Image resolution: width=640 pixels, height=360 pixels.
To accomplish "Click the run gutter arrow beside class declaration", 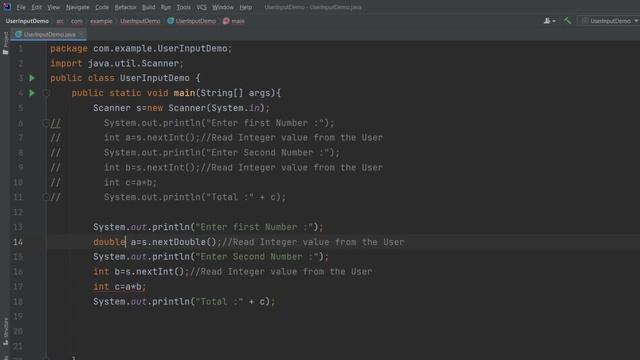I will [32, 78].
